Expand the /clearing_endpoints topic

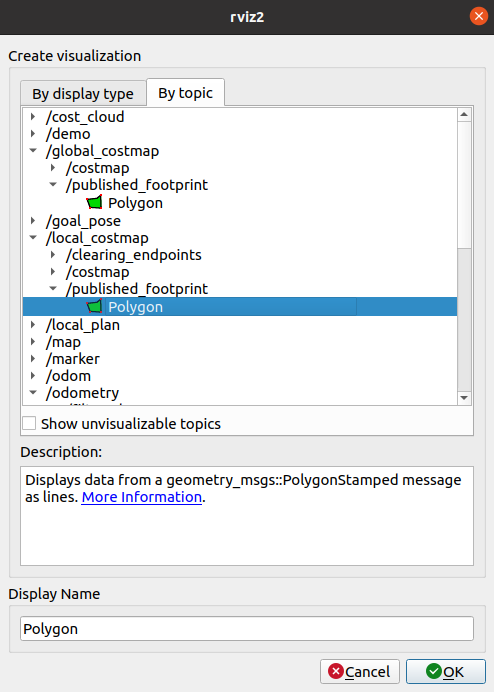pos(53,255)
